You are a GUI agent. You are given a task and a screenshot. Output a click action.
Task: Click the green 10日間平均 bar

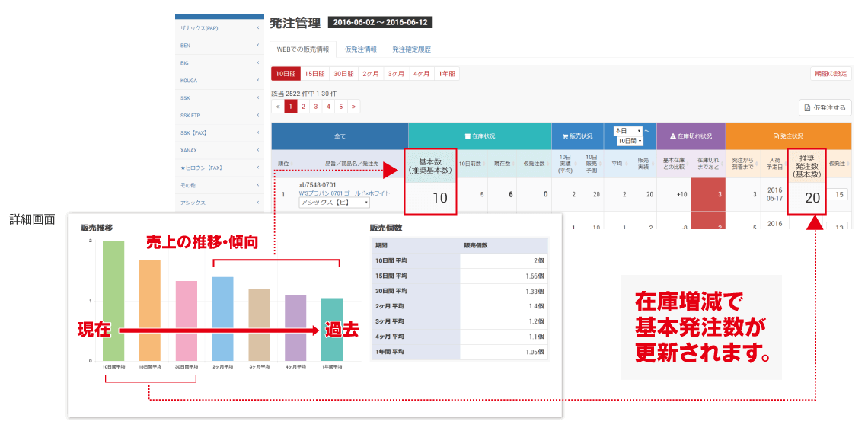pyautogui.click(x=113, y=301)
